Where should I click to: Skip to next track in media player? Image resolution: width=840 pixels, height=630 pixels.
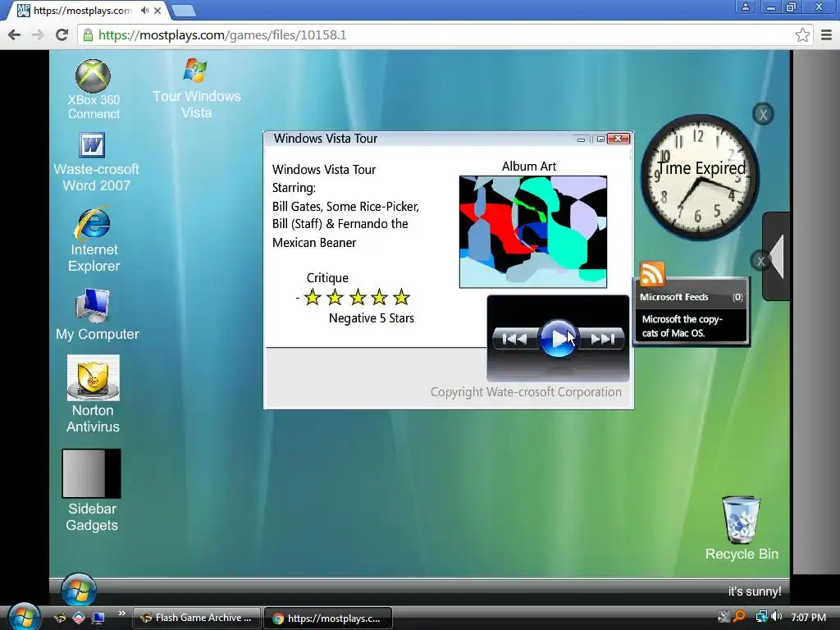click(x=601, y=339)
